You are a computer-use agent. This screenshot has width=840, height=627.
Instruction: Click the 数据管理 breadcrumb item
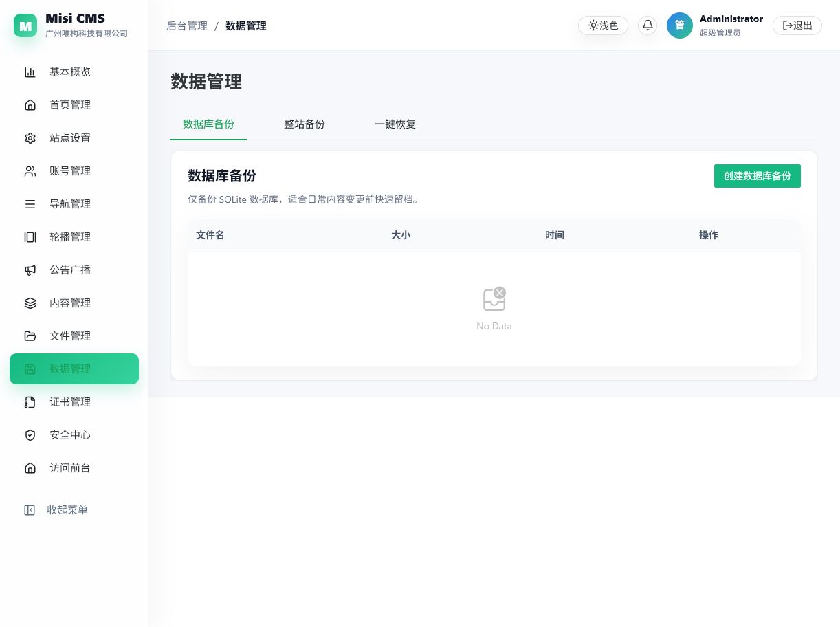[246, 26]
